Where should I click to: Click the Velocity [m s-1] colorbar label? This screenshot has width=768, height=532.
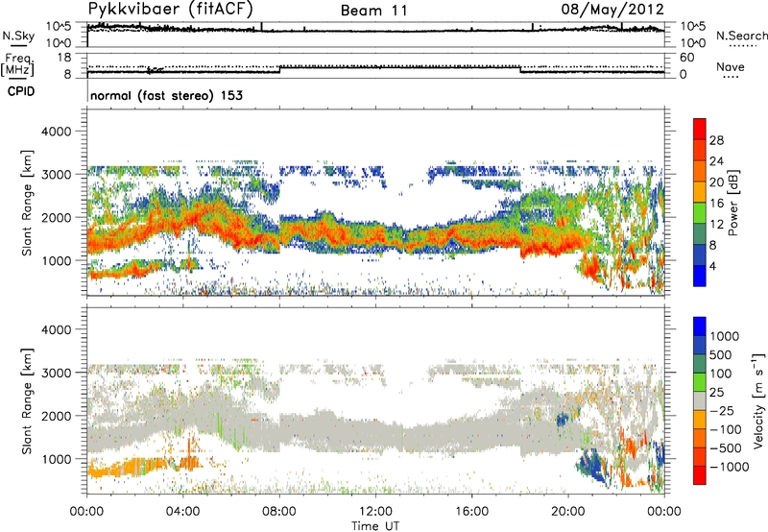[758, 400]
